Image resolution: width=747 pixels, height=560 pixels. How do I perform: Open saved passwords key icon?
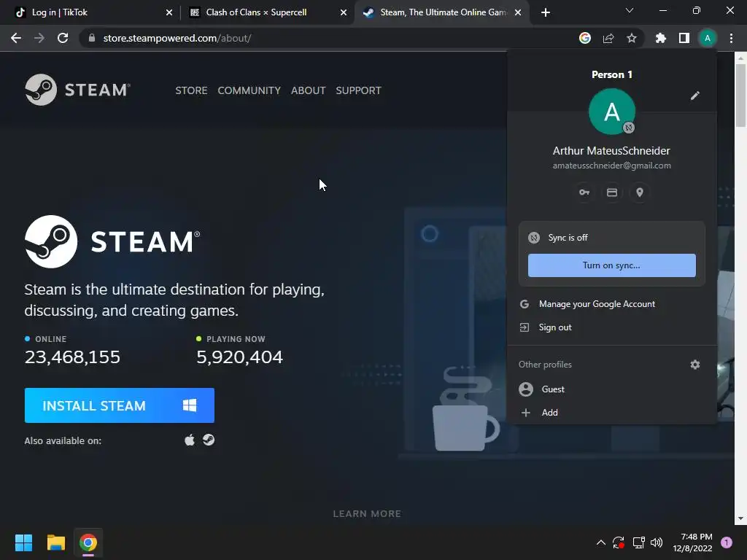[584, 192]
